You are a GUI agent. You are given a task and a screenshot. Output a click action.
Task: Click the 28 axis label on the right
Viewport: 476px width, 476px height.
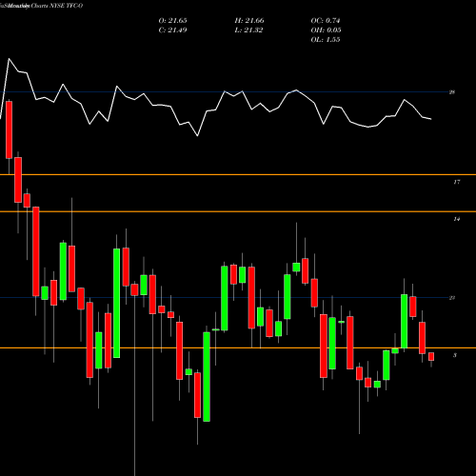(452, 92)
